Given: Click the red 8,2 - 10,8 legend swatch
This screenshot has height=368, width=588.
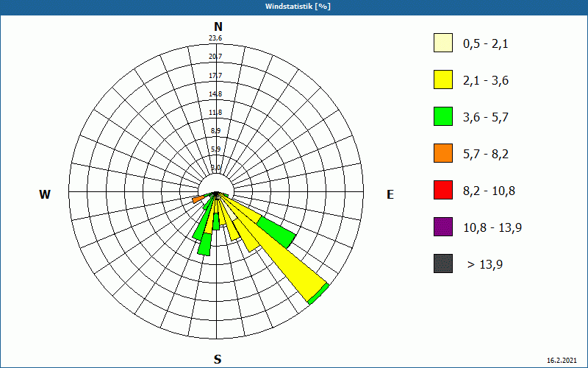Looking at the screenshot, I should (443, 190).
